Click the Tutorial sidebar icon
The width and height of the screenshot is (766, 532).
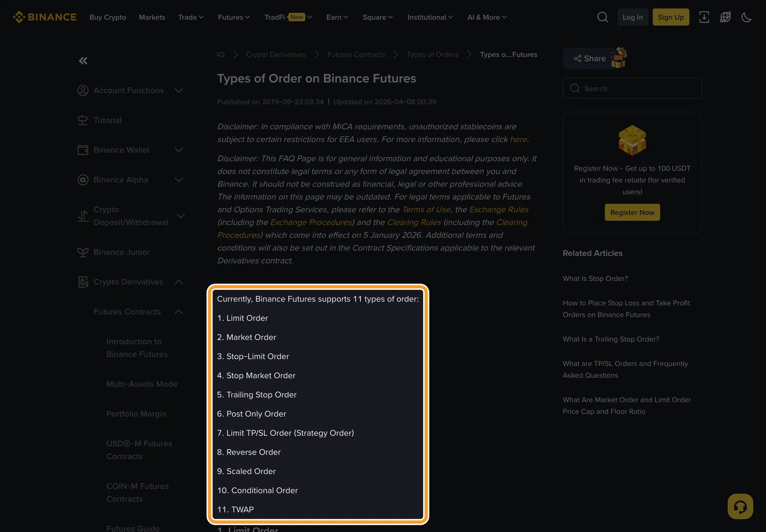pos(83,120)
